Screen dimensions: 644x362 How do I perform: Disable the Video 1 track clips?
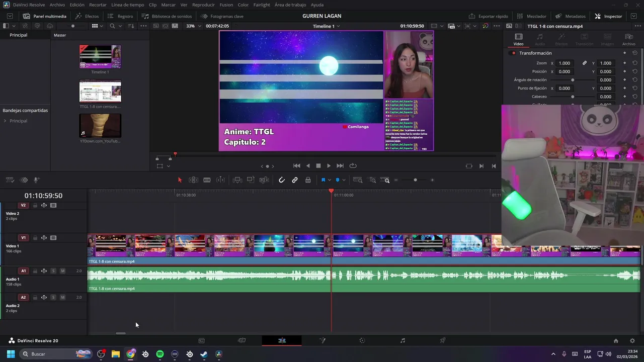(53, 238)
